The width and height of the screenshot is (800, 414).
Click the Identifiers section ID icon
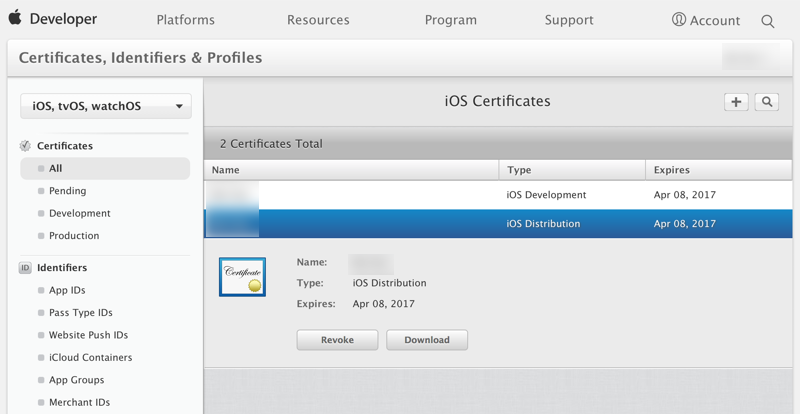point(25,268)
